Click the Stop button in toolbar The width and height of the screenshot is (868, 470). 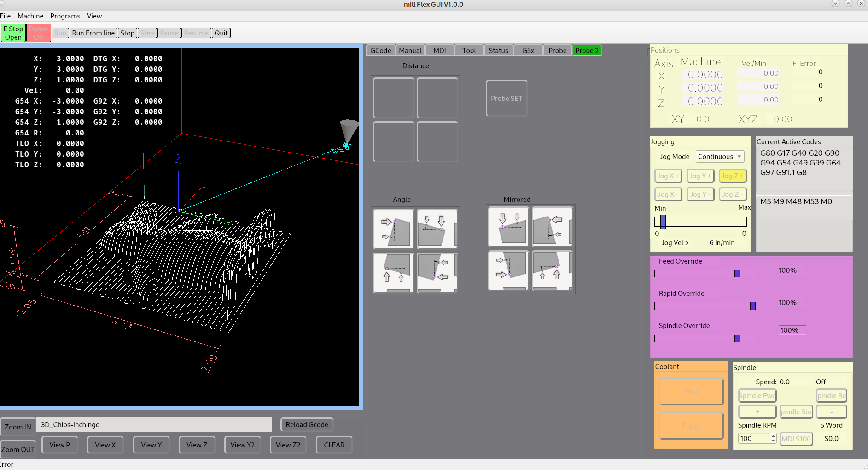click(128, 33)
